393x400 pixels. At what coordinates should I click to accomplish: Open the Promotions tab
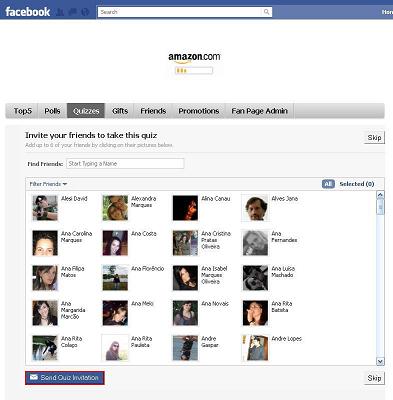(199, 111)
